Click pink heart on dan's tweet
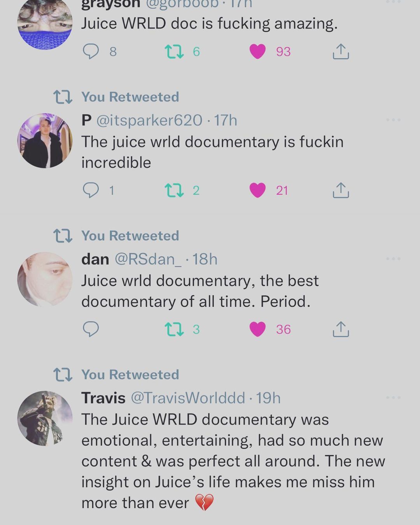The height and width of the screenshot is (525, 420). click(257, 329)
